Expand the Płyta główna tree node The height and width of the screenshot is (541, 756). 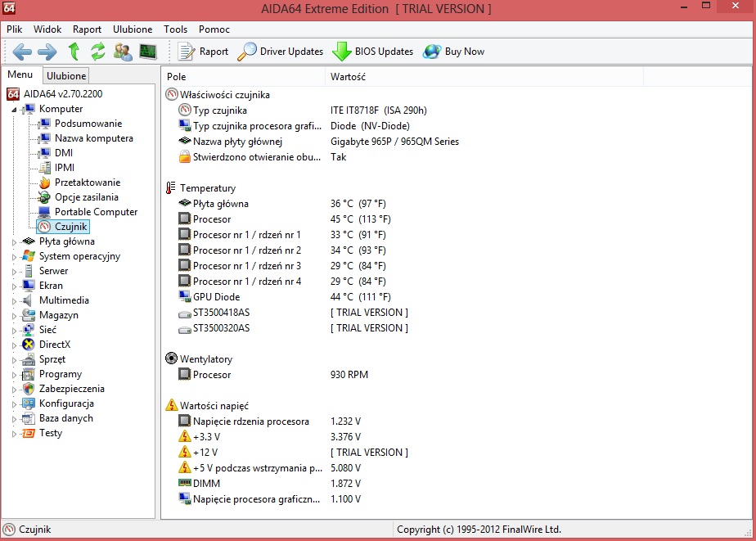click(x=14, y=242)
